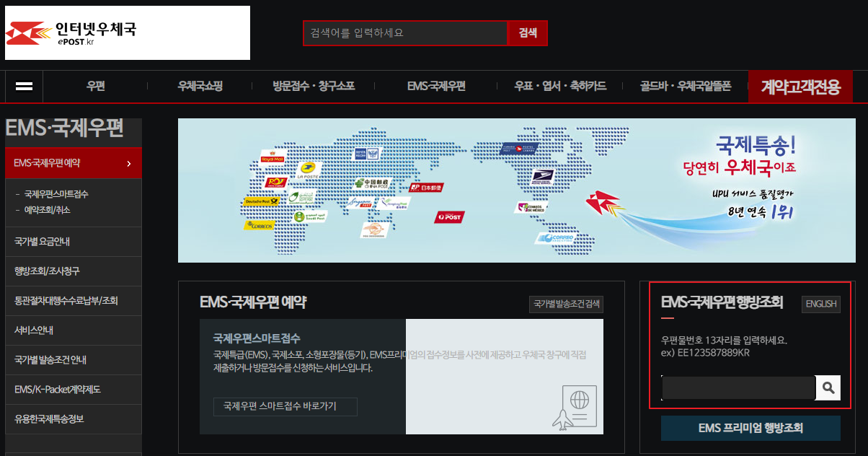Click the tracking search magnifier icon
The image size is (868, 456).
coord(828,387)
